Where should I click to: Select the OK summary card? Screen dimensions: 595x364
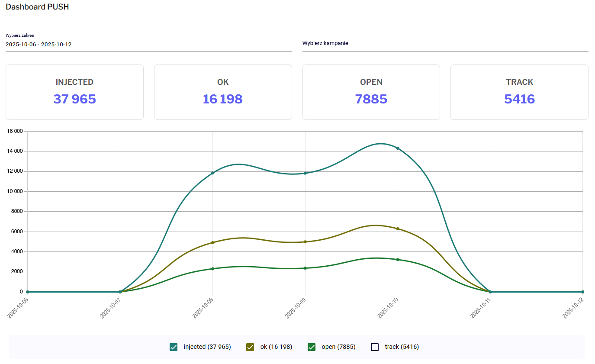223,92
